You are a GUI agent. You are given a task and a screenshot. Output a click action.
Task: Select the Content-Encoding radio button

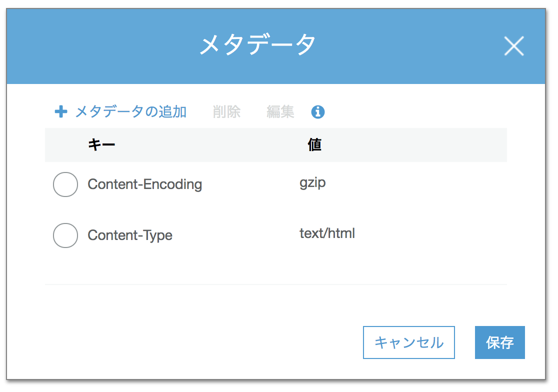coord(65,184)
